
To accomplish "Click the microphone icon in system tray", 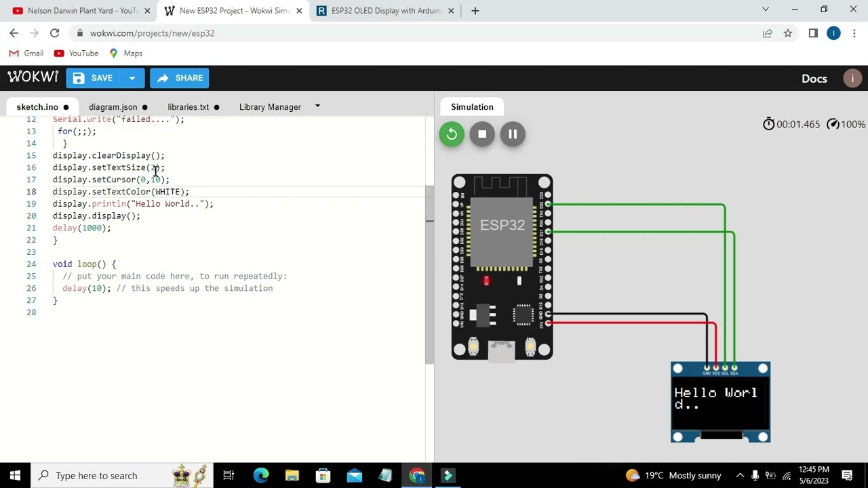I will click(755, 475).
